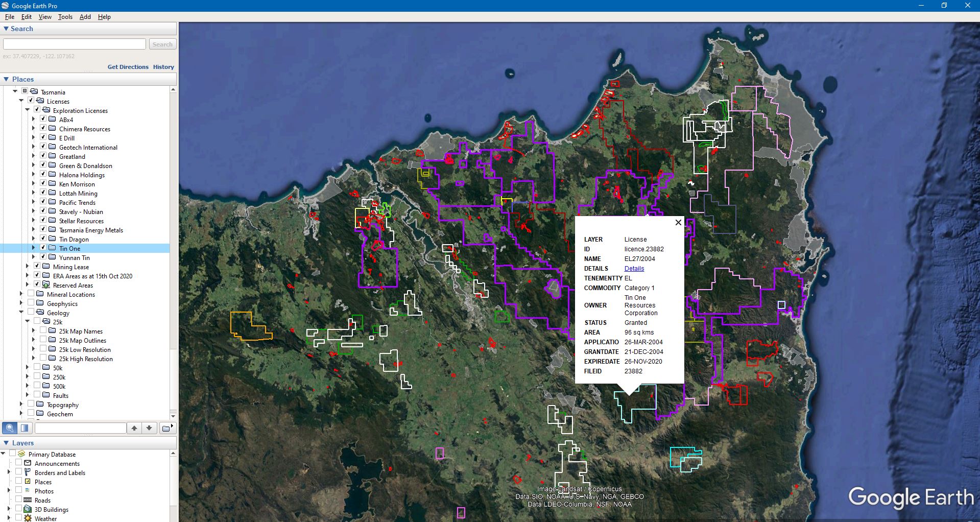Screen dimensions: 980x522
Task: Click the move down arrow button
Action: click(x=149, y=428)
